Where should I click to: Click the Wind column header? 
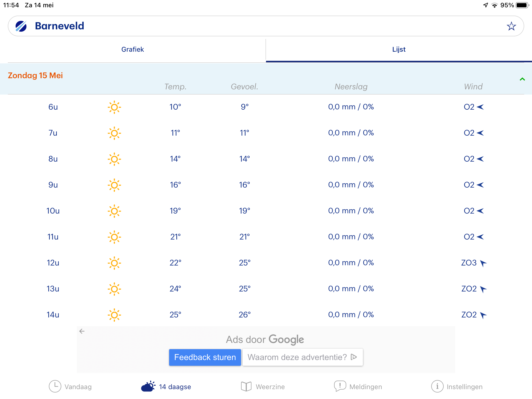(x=473, y=87)
